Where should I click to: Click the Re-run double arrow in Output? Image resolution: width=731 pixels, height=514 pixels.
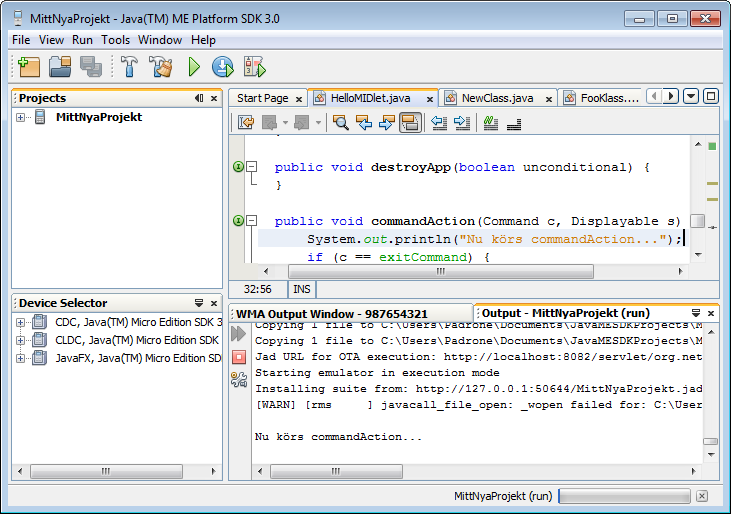click(x=238, y=333)
